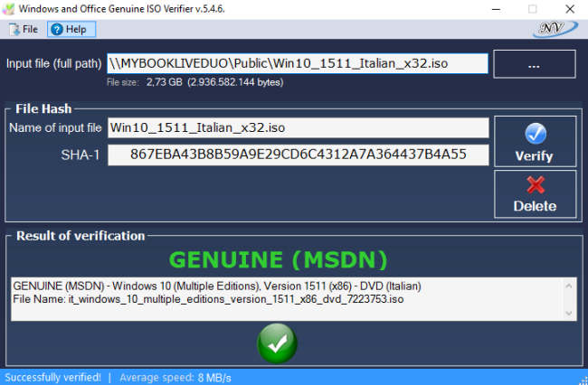This screenshot has height=385, width=588.
Task: Minimize the ISO Verifier window
Action: (x=496, y=9)
